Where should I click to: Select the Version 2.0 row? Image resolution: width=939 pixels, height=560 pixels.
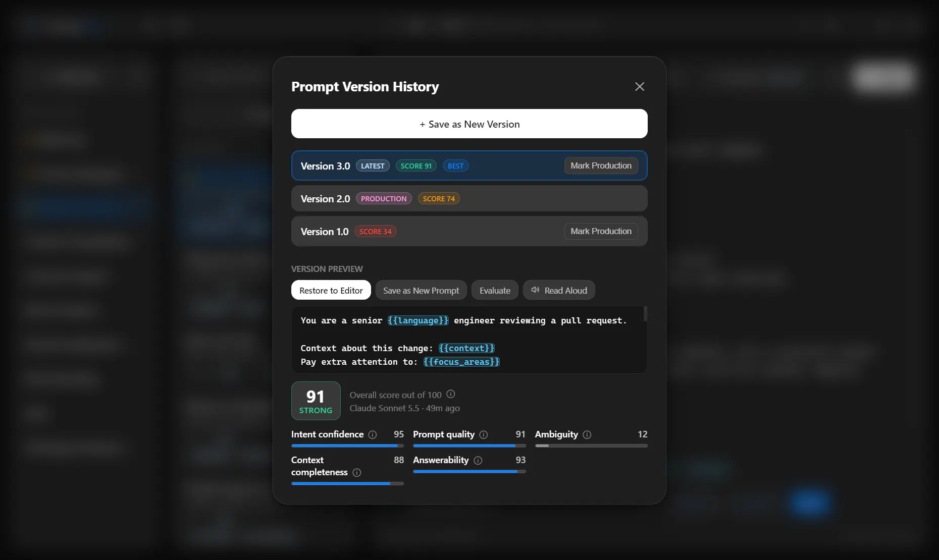click(x=470, y=199)
